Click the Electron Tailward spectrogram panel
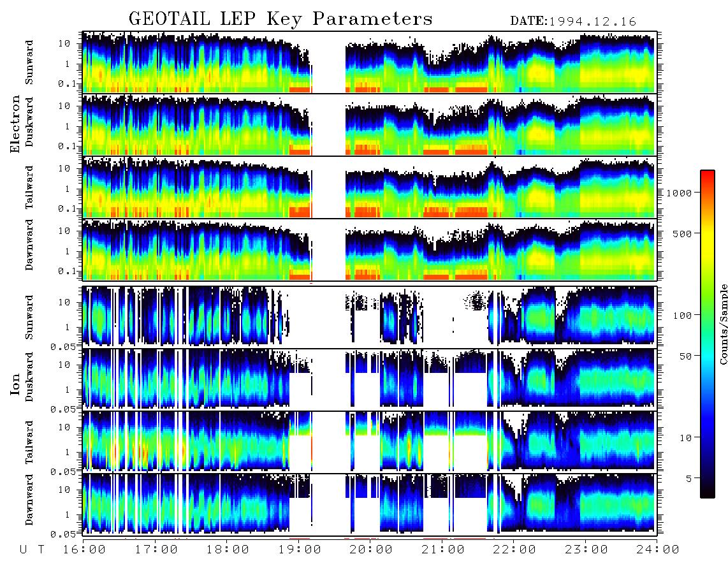728x561 pixels. pos(370,187)
